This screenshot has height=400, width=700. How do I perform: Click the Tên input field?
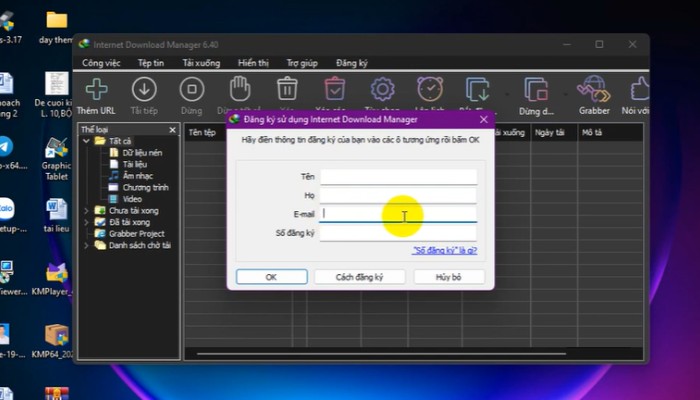pos(398,177)
